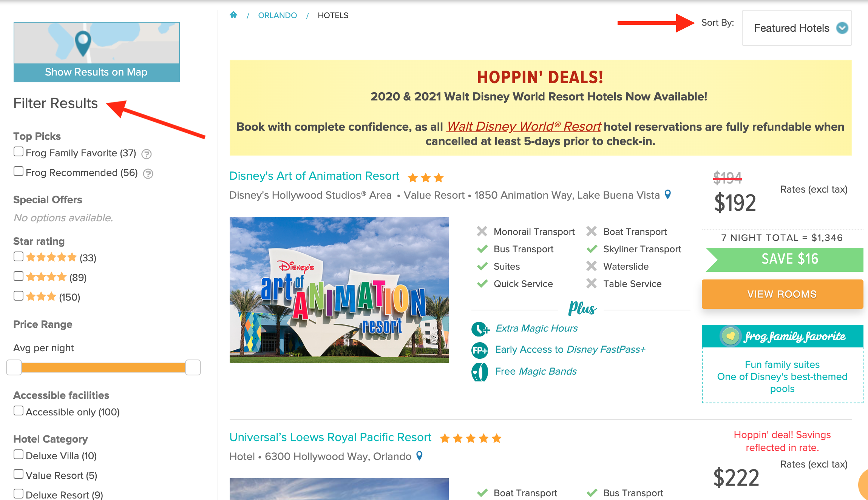Click Royal Pacific Resort five-star rating
Viewport: 868px width, 500px height.
click(471, 438)
